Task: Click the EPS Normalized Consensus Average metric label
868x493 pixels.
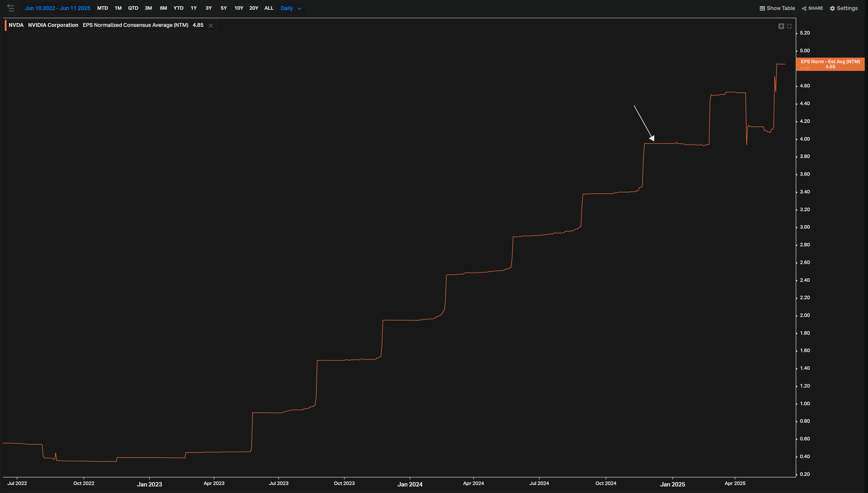Action: 136,25
